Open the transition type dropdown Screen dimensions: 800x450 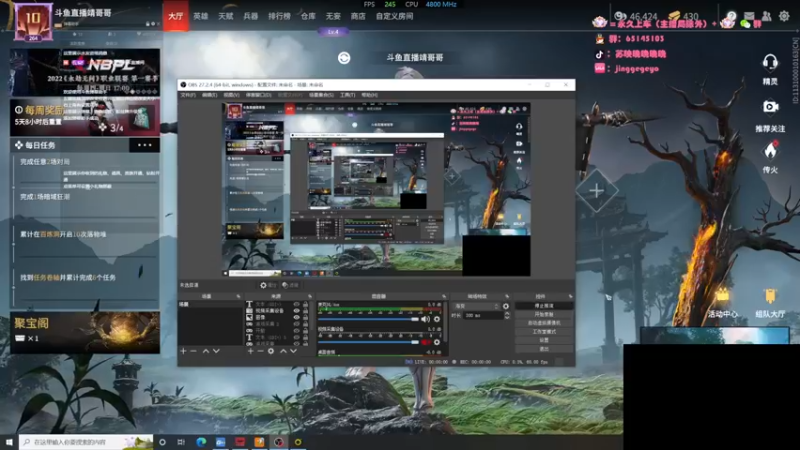[476, 306]
